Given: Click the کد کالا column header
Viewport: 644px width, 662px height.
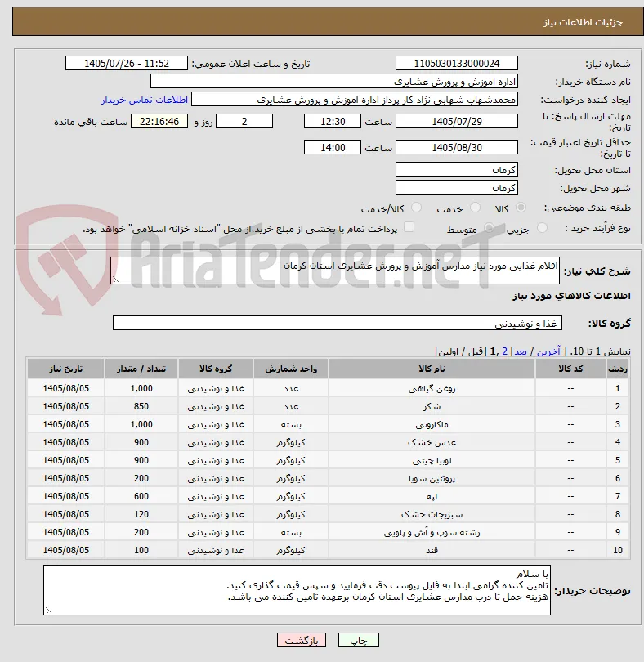Looking at the screenshot, I should [x=570, y=369].
